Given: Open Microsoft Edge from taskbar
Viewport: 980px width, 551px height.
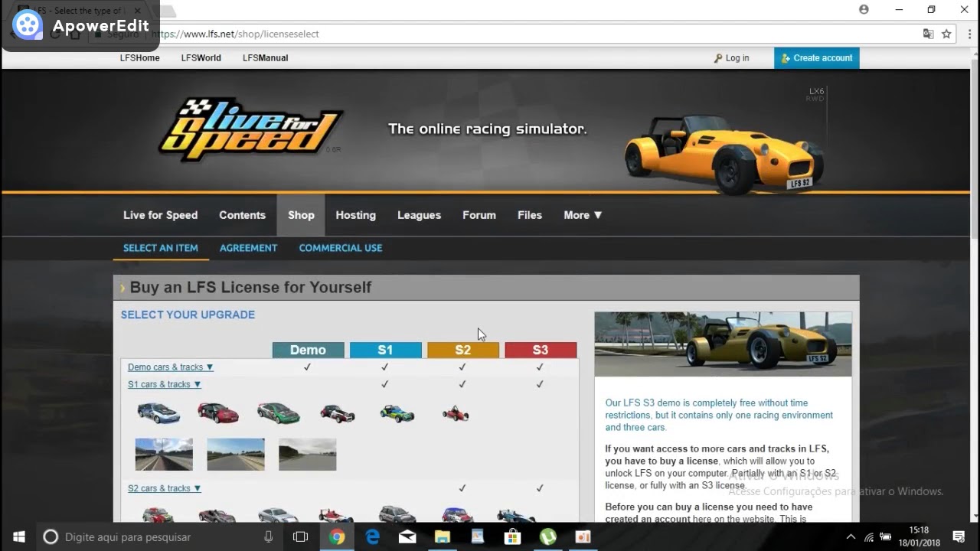Looking at the screenshot, I should pos(373,537).
